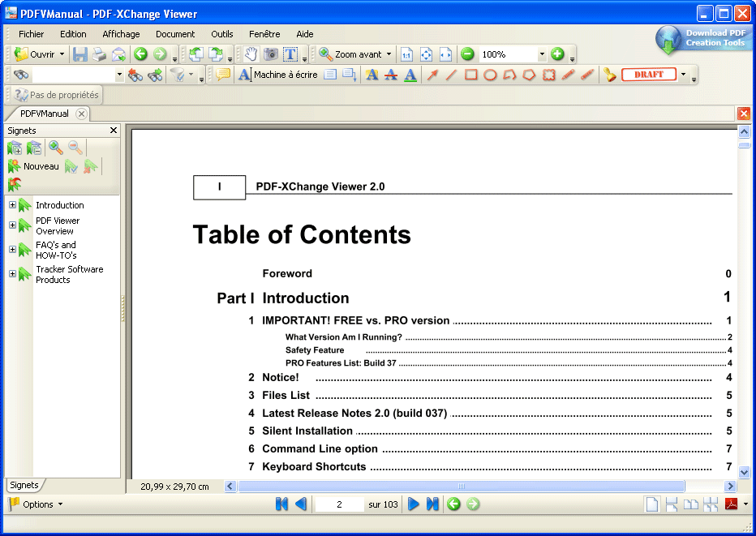Enable single page layout view

point(651,504)
